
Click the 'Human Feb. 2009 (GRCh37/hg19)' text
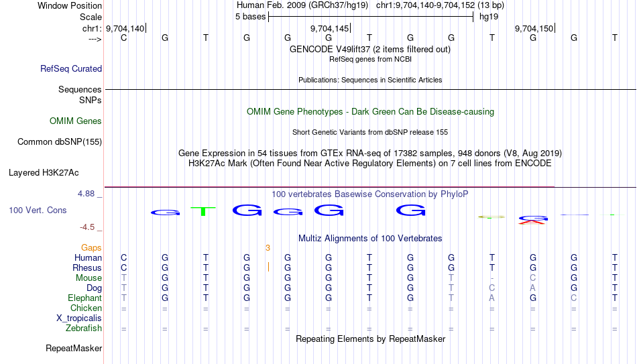coord(302,5)
